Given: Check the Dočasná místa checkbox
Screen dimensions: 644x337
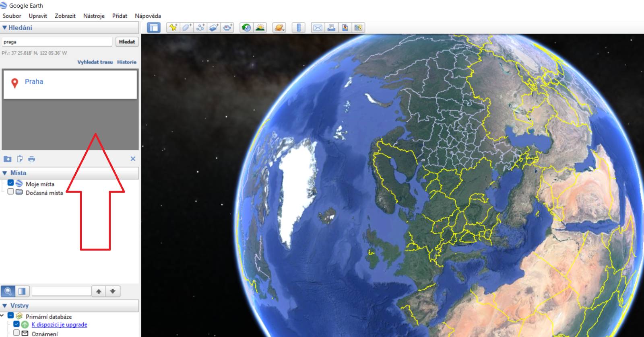Looking at the screenshot, I should 10,192.
